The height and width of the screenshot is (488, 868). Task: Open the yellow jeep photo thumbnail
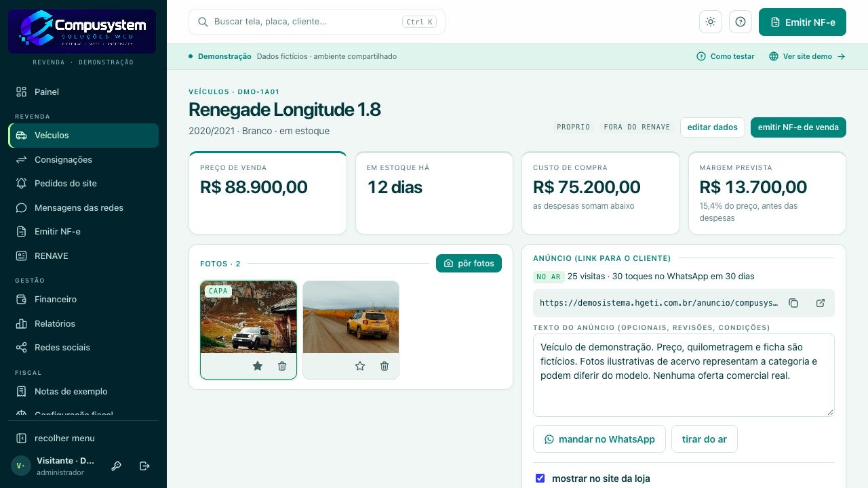351,317
